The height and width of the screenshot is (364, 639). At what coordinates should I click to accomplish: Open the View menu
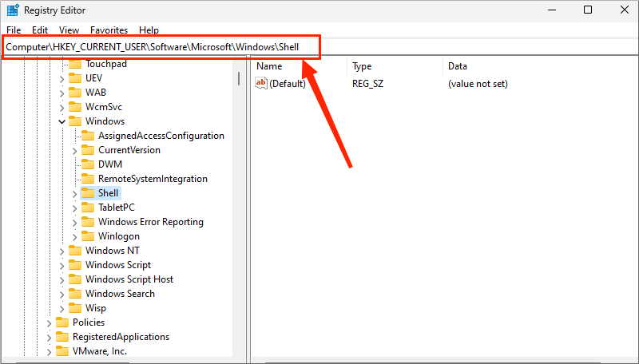click(69, 30)
